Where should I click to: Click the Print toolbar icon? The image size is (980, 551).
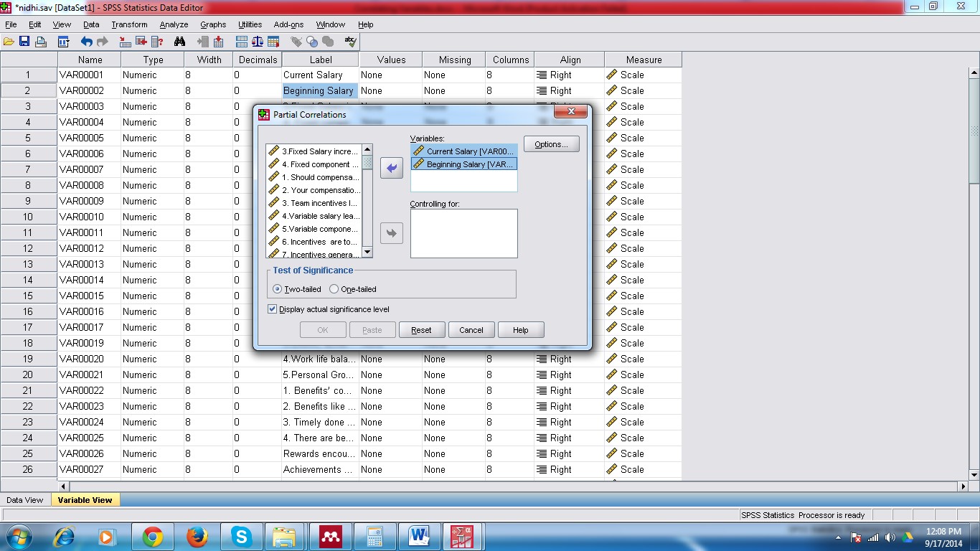(x=41, y=42)
